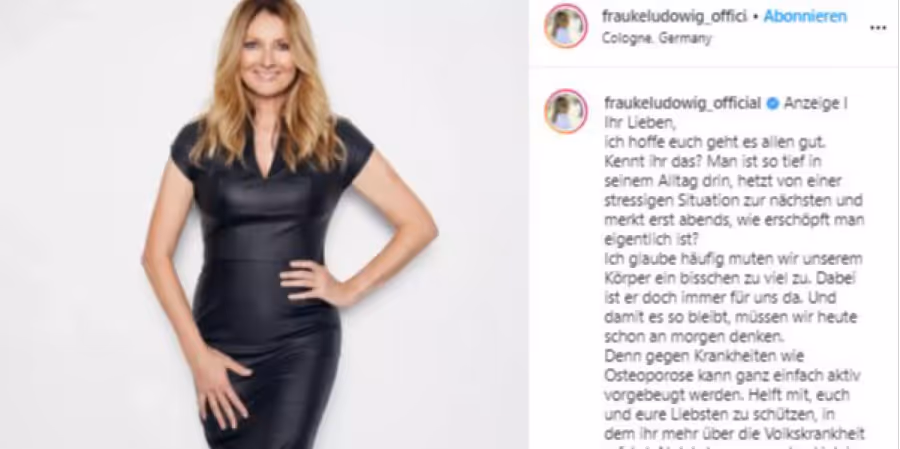The height and width of the screenshot is (449, 900).
Task: Open the three-dot more options menu
Action: 878,28
